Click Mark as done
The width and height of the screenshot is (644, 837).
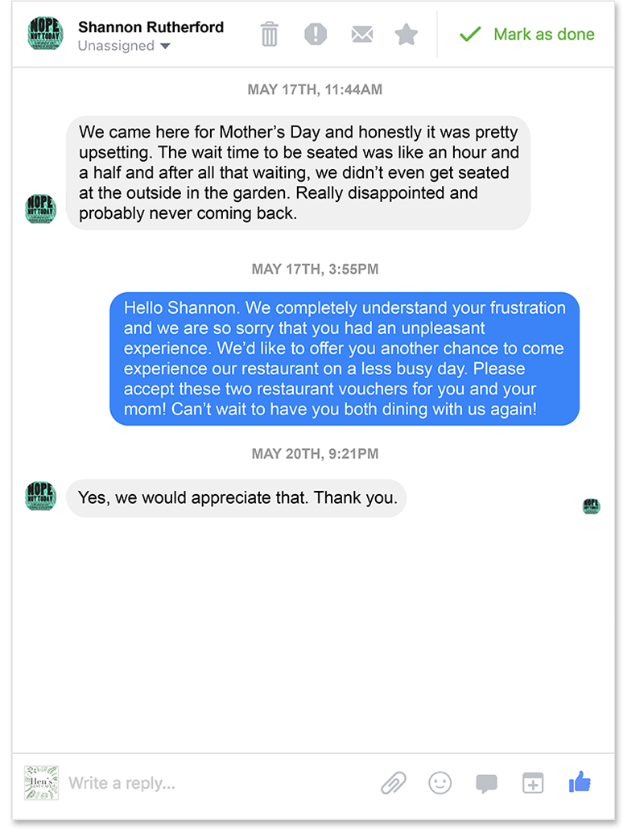coord(526,34)
